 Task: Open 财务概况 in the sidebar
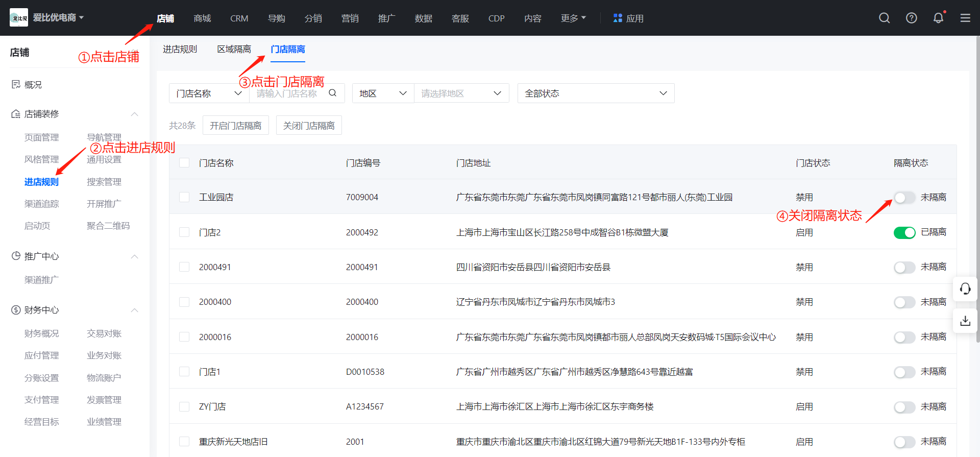click(x=41, y=333)
